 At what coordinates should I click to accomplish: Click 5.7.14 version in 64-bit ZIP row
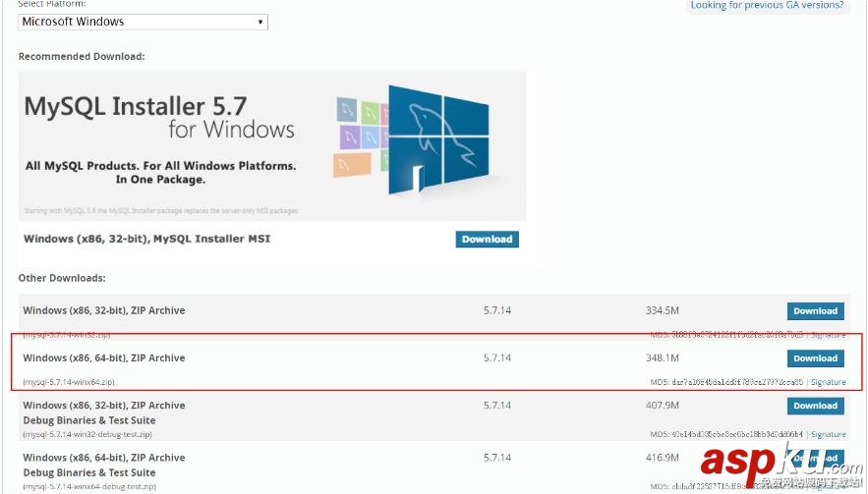point(497,357)
